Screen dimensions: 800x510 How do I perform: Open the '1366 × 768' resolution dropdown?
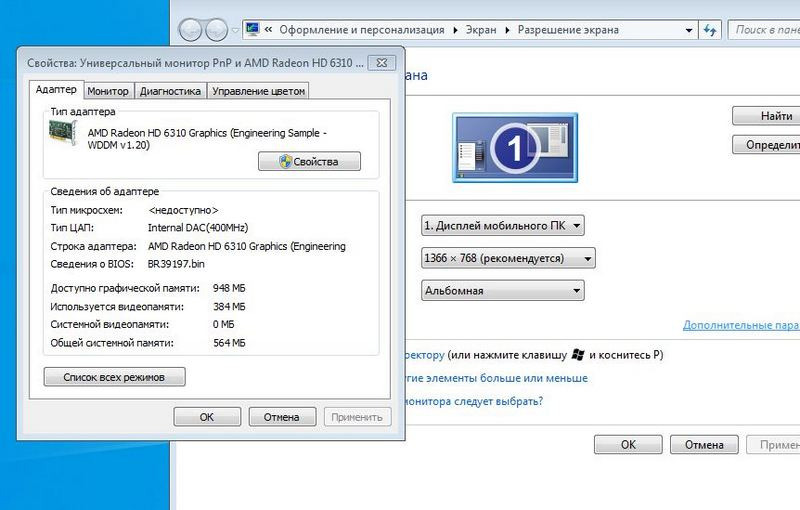click(x=508, y=258)
